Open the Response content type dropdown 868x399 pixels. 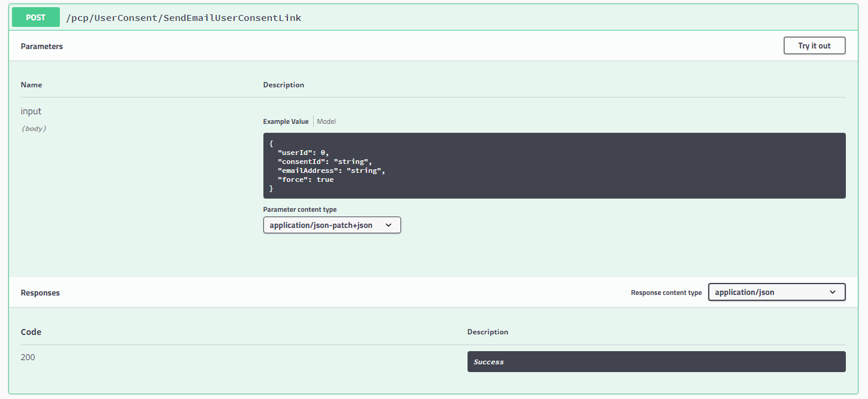(776, 293)
